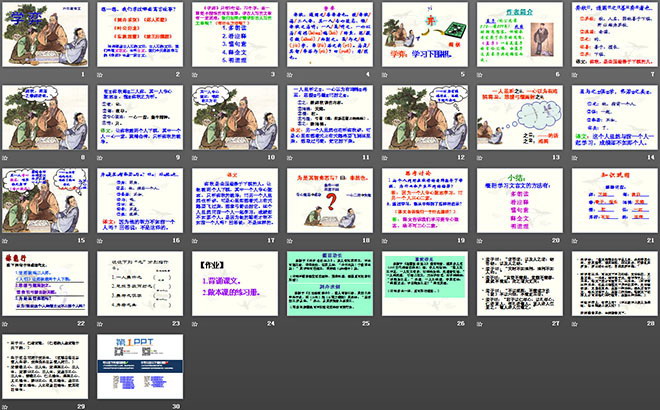Click animation star icon under slide 16
Viewport: 660px width, 410px height.
click(x=100, y=241)
